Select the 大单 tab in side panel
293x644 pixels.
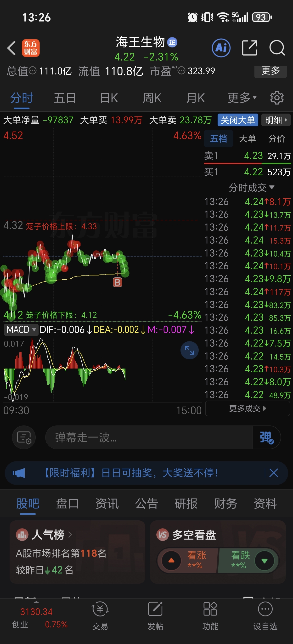click(247, 138)
